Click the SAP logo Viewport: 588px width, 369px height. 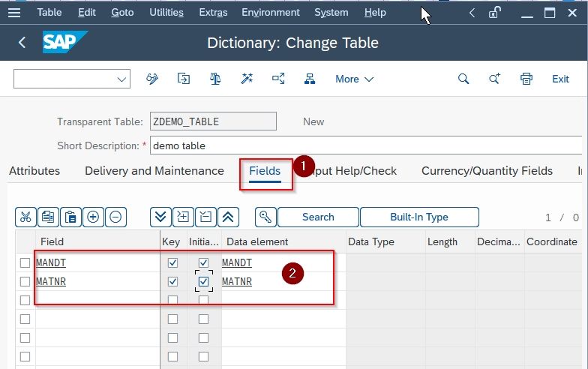tap(64, 42)
